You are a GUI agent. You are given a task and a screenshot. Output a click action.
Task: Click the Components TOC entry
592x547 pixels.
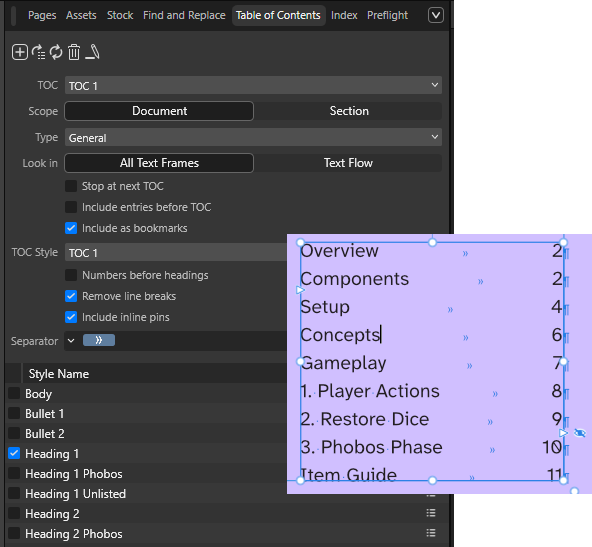click(x=355, y=280)
